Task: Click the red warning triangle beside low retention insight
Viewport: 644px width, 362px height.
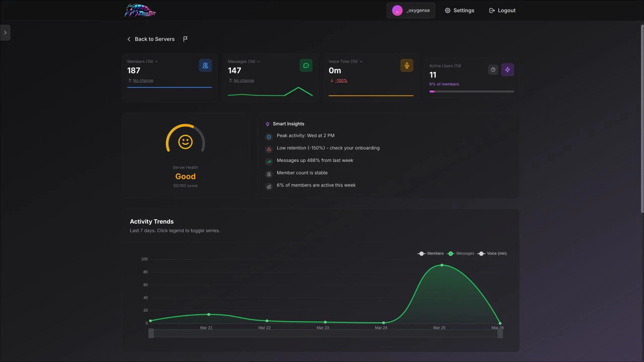Action: 269,149
